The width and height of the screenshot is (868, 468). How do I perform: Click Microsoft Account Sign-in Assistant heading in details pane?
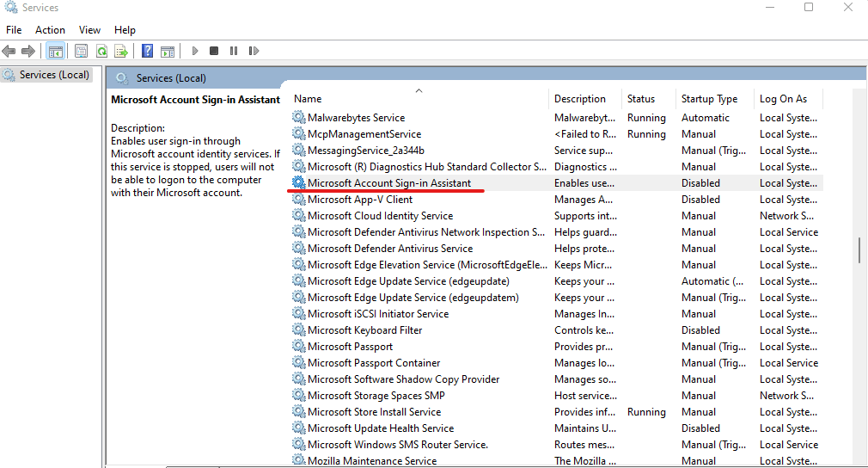(195, 100)
